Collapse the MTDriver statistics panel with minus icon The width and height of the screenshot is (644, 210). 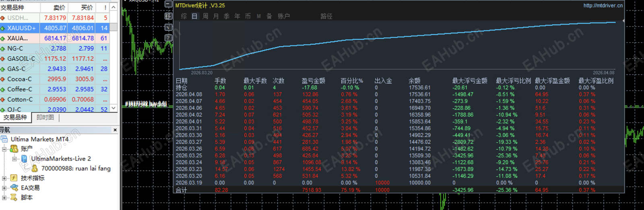pyautogui.click(x=169, y=5)
